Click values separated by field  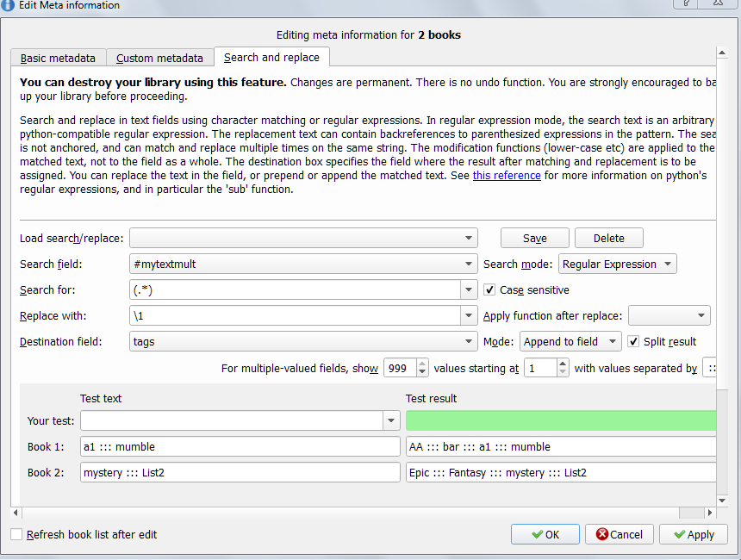coord(710,368)
